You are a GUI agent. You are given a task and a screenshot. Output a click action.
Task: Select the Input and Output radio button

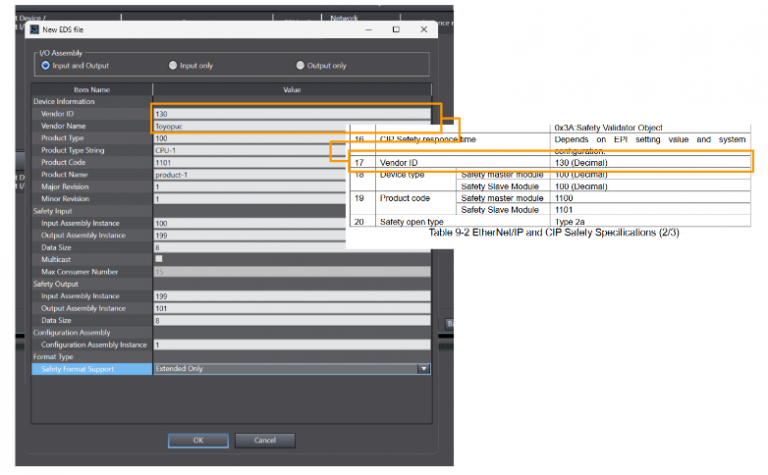click(x=46, y=66)
